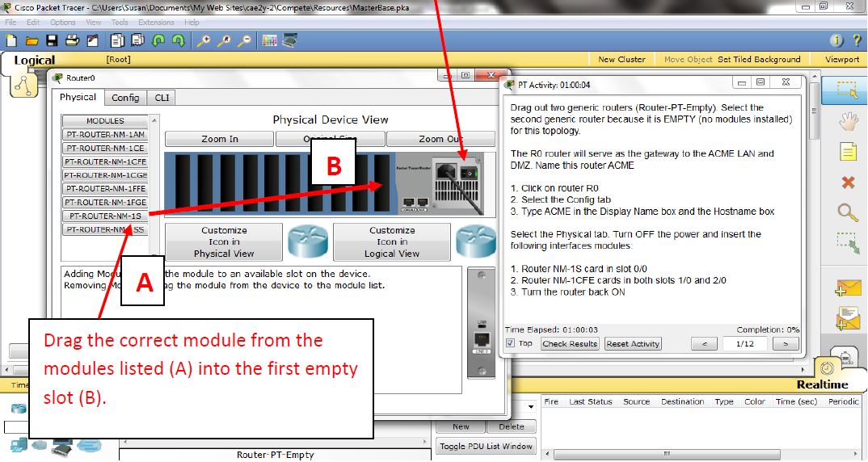Image resolution: width=868 pixels, height=462 pixels.
Task: Click the New Cluster button
Action: click(x=622, y=59)
